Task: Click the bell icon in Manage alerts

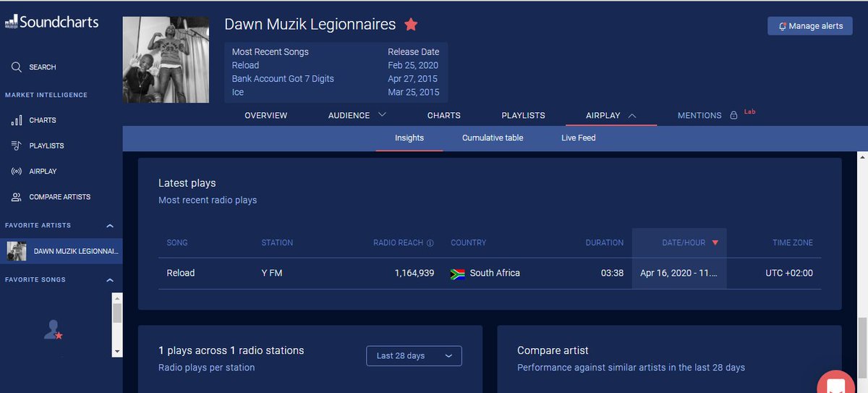Action: coord(783,26)
